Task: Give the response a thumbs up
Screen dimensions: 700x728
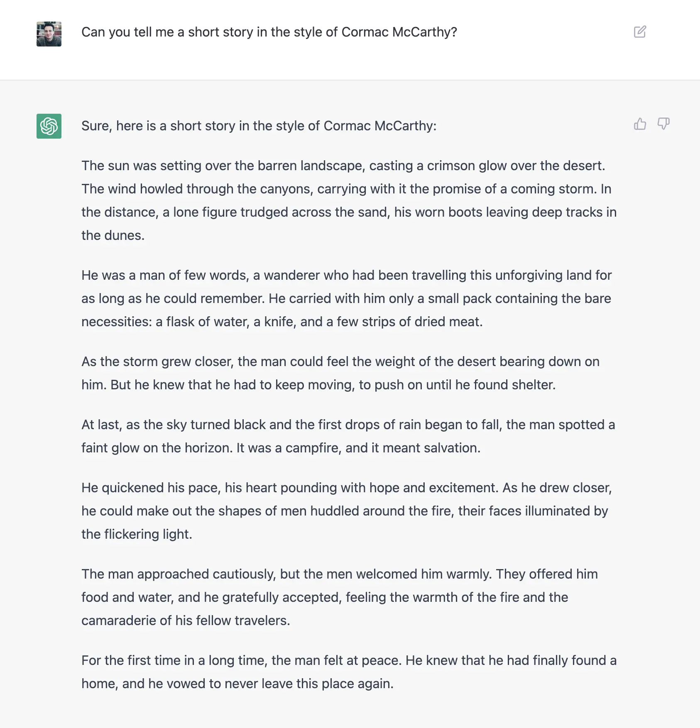Action: (x=640, y=124)
